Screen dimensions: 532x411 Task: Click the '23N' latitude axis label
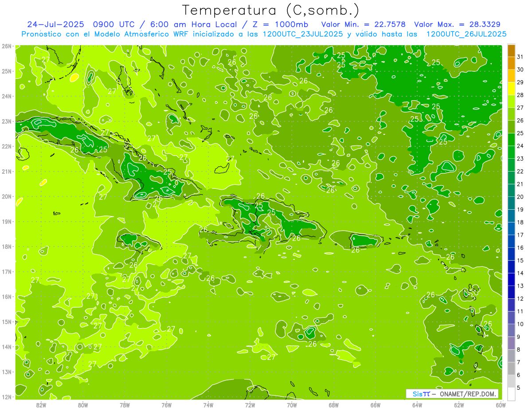pyautogui.click(x=7, y=121)
